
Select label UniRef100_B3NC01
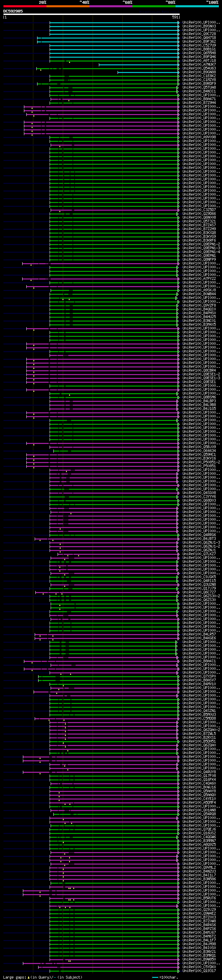[199, 321]
